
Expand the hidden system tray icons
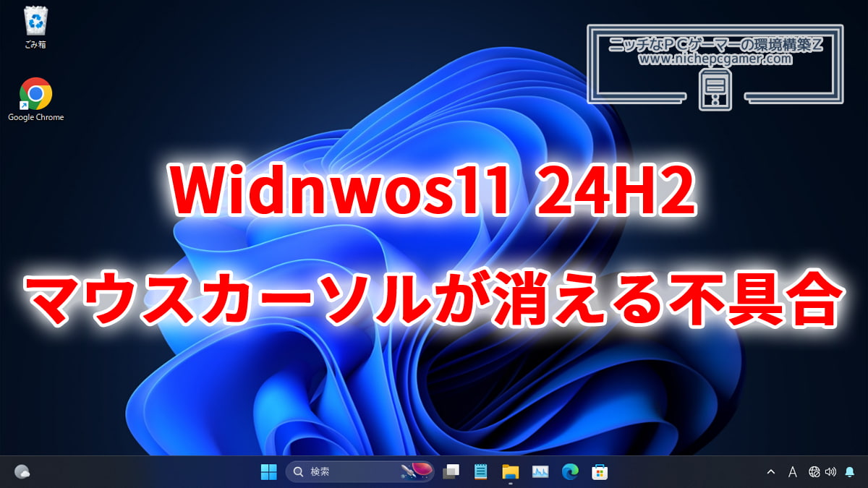771,472
